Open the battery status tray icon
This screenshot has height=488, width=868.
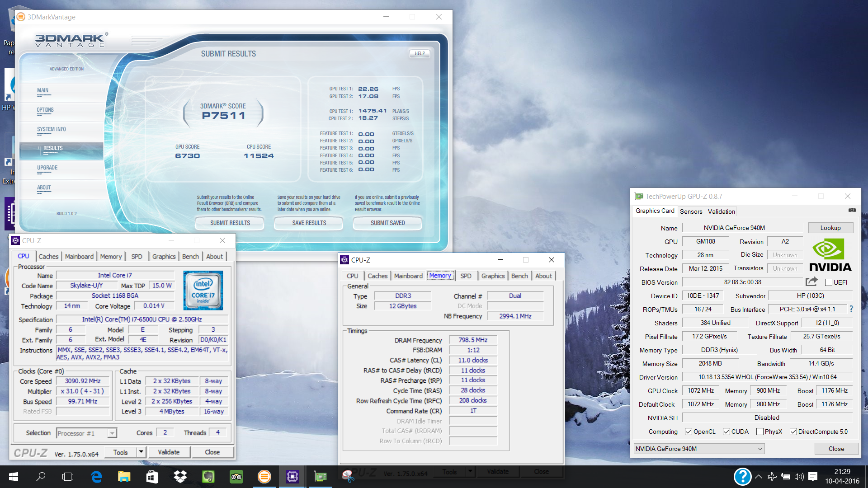pos(786,477)
